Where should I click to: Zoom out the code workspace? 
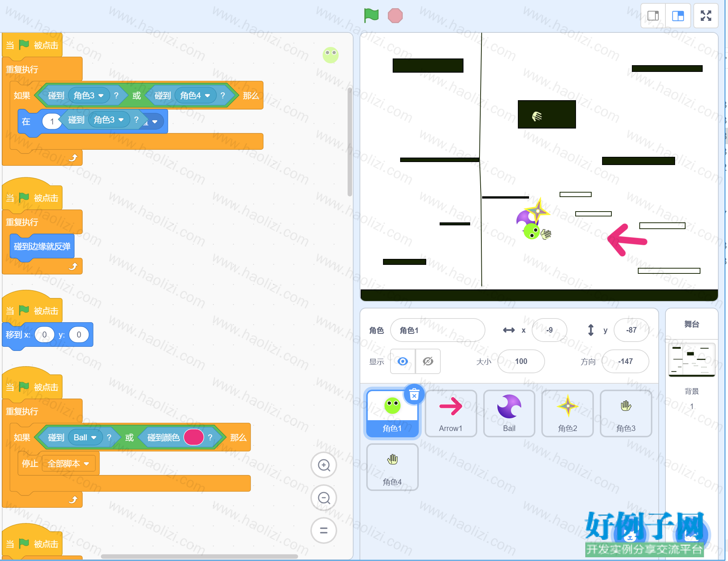pyautogui.click(x=324, y=498)
